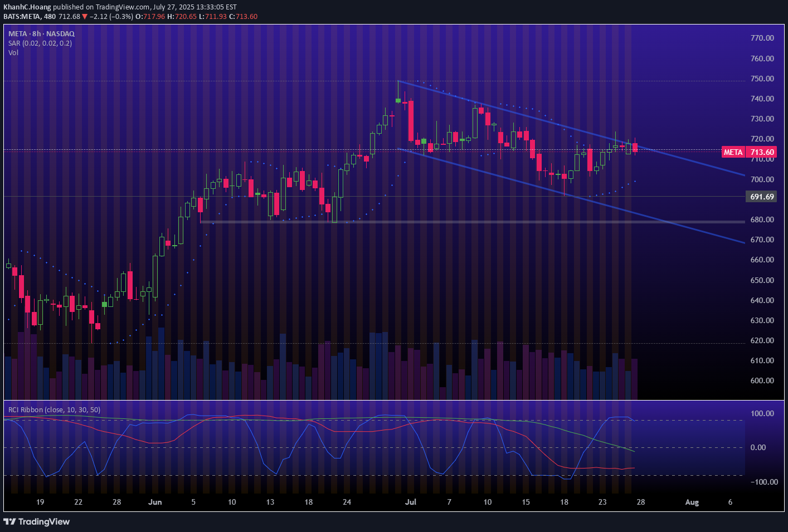Click the SAR (0.02, 0.02, 0.2) indicator label

(x=40, y=43)
